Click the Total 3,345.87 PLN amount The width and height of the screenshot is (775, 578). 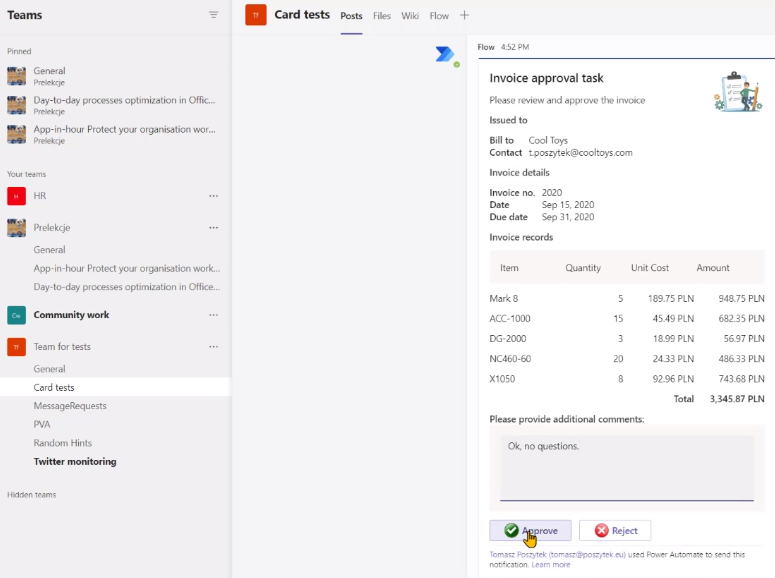[x=737, y=399]
